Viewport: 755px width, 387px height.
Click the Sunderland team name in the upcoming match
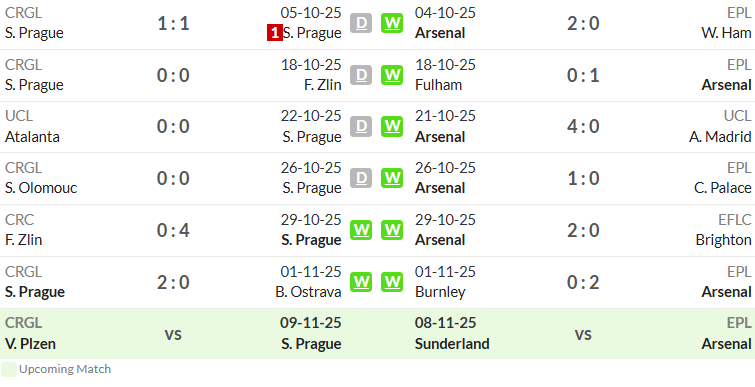tap(452, 344)
